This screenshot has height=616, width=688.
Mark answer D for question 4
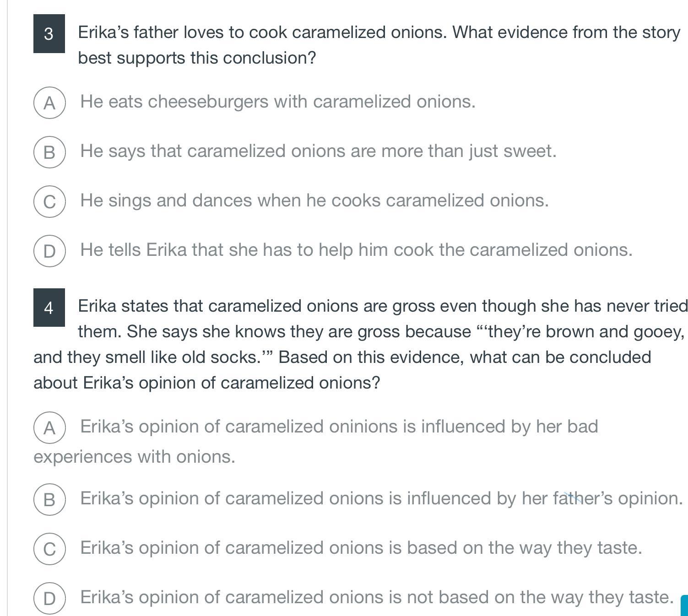(49, 599)
